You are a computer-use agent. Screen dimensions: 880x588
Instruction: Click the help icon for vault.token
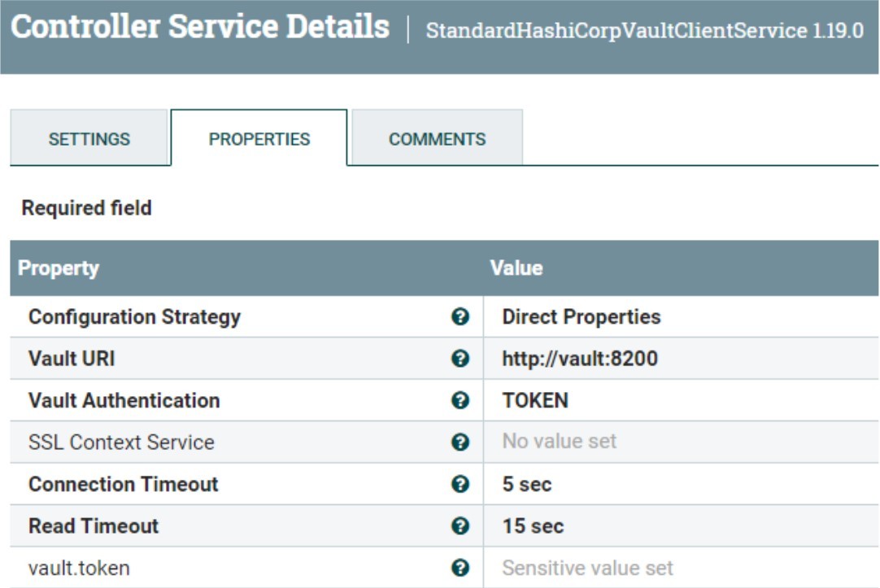[460, 568]
